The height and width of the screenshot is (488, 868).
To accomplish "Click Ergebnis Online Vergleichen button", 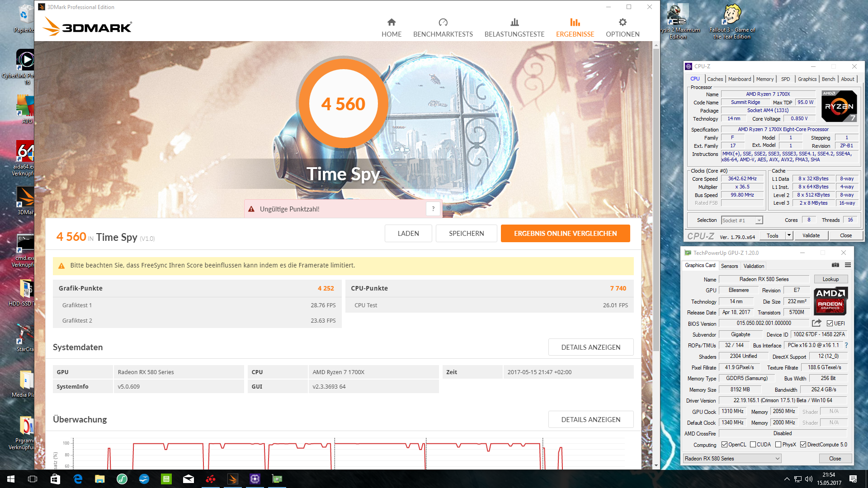I will [565, 234].
